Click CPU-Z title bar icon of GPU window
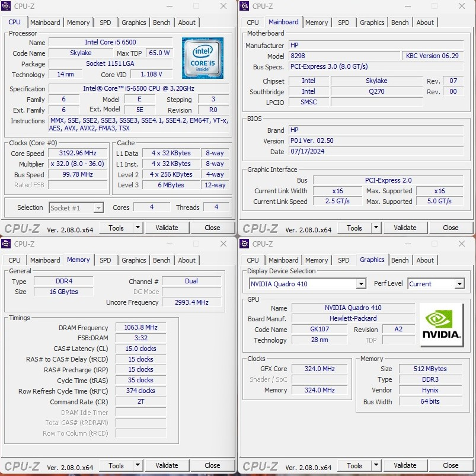The height and width of the screenshot is (476, 476). point(245,244)
